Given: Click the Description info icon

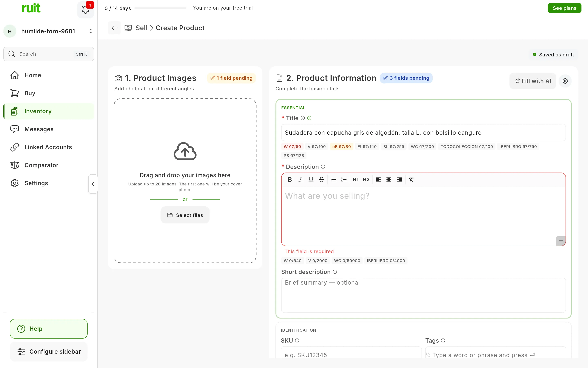Looking at the screenshot, I should [x=323, y=167].
